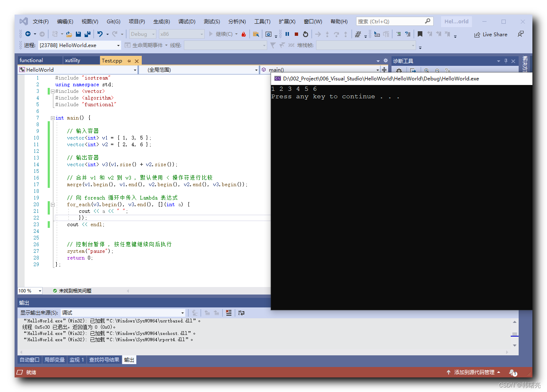Open the Git(G) menu

113,21
